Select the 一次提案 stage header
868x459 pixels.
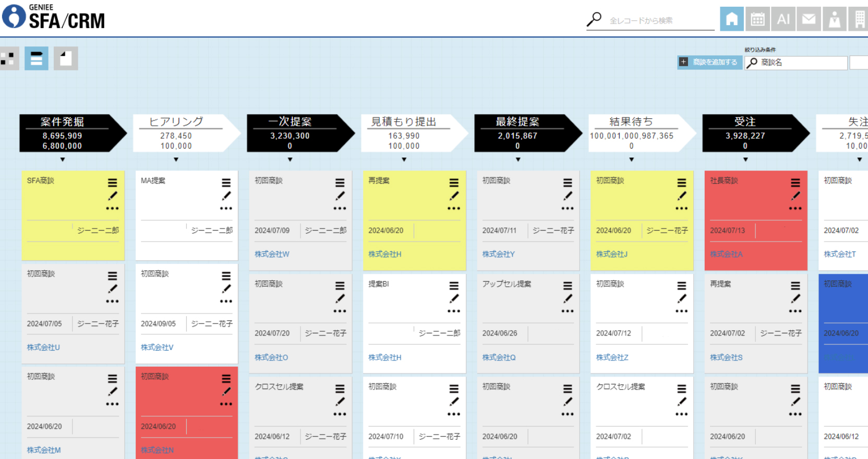coord(300,133)
